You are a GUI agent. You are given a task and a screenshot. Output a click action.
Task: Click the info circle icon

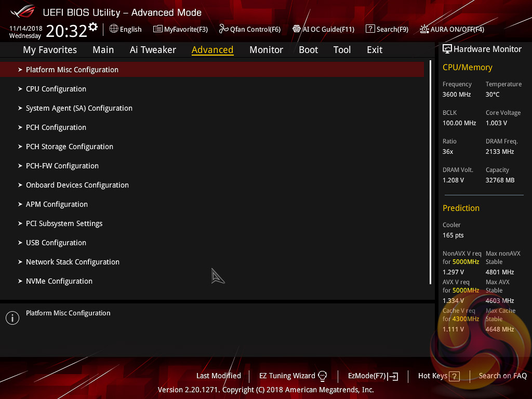[12, 318]
